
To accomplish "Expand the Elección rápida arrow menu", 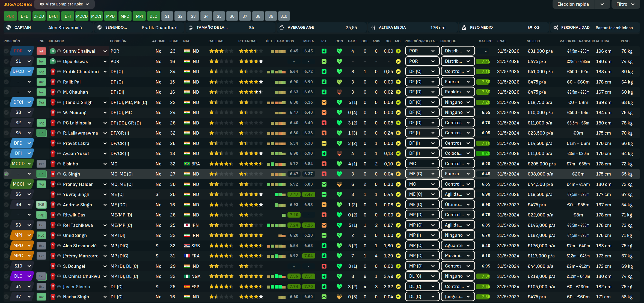I will click(602, 4).
